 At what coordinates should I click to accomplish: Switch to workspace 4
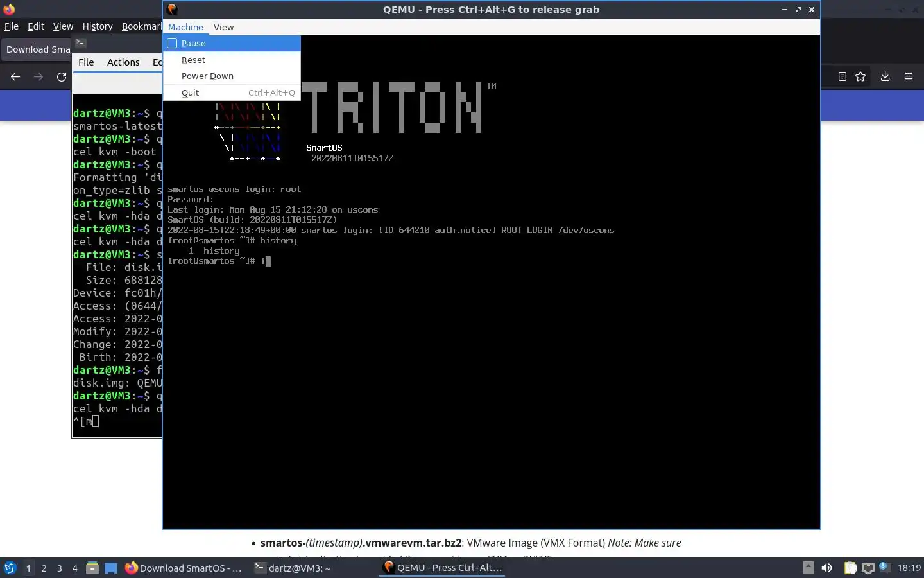pyautogui.click(x=75, y=568)
